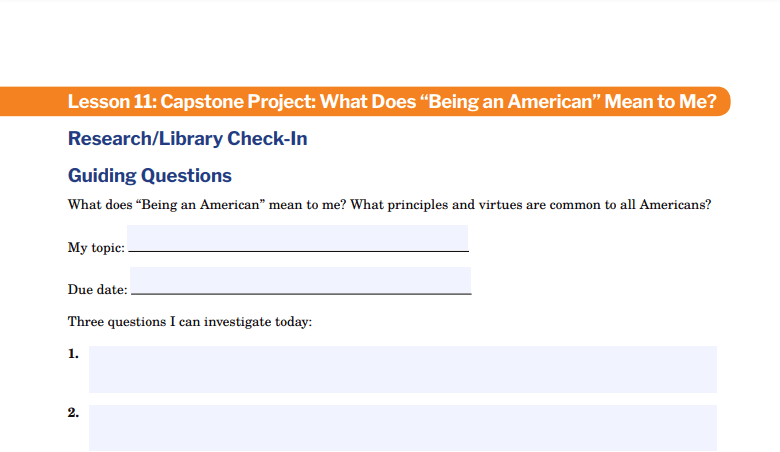Click the word "Americans?" ending the guiding question
780x452 pixels.
pyautogui.click(x=676, y=205)
